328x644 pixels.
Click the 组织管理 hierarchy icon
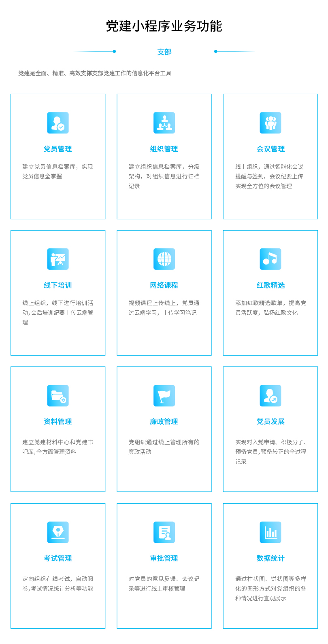tap(164, 123)
